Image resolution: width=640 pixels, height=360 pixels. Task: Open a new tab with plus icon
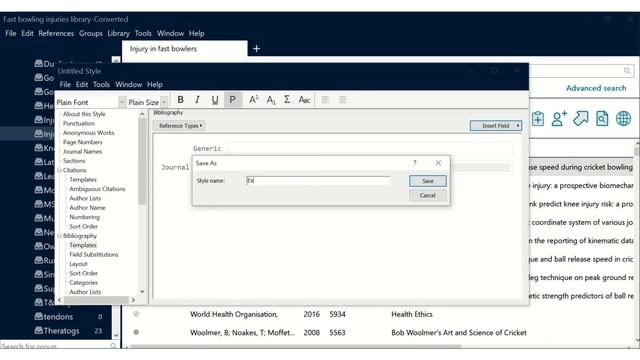point(256,49)
